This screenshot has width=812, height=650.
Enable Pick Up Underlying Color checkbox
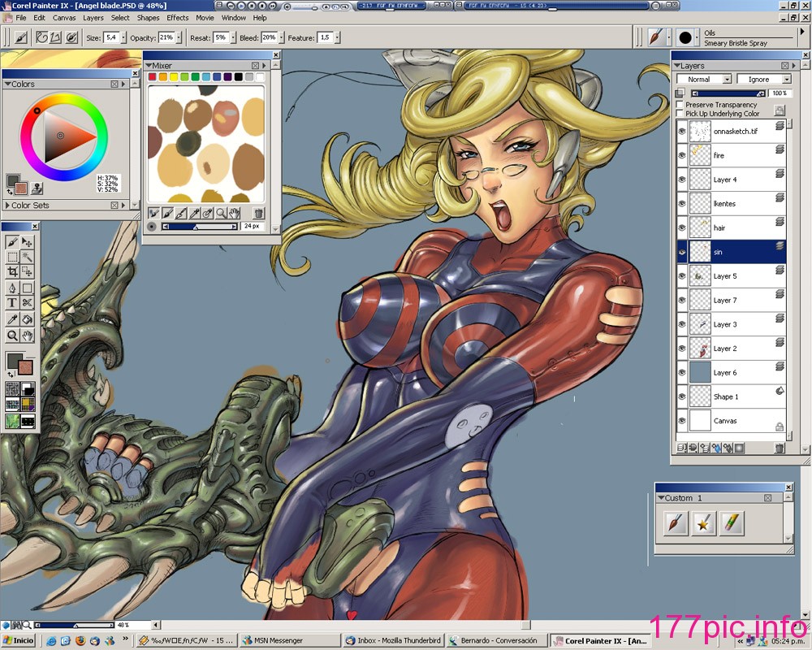[680, 114]
